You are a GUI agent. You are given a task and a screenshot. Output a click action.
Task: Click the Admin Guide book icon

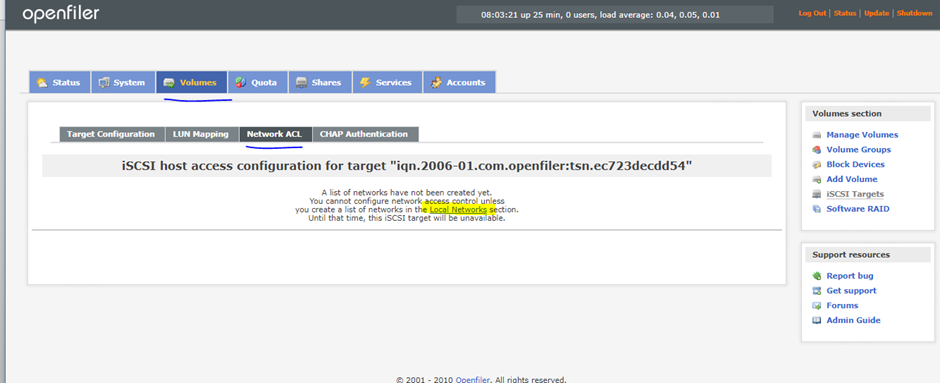tap(816, 320)
